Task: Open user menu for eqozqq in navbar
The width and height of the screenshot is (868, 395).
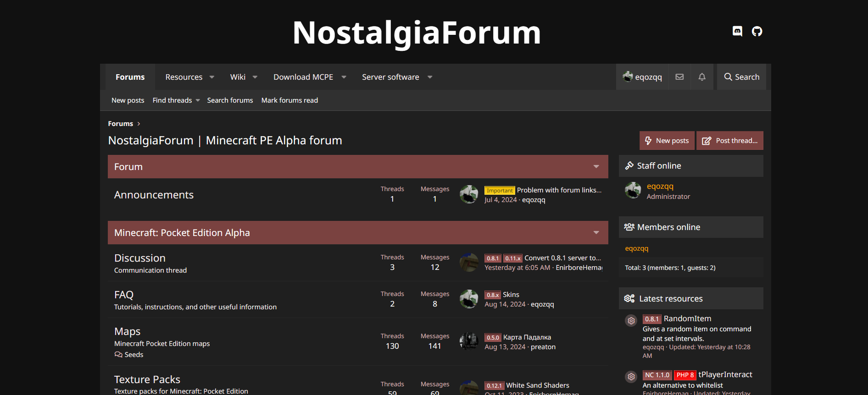Action: tap(642, 77)
